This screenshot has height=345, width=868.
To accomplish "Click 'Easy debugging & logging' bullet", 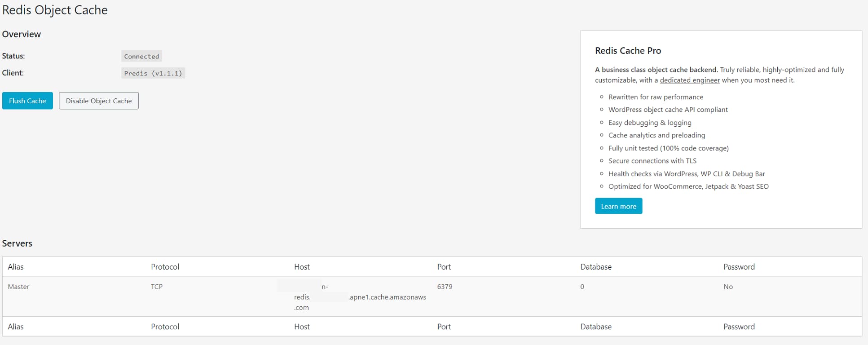I will click(x=650, y=123).
